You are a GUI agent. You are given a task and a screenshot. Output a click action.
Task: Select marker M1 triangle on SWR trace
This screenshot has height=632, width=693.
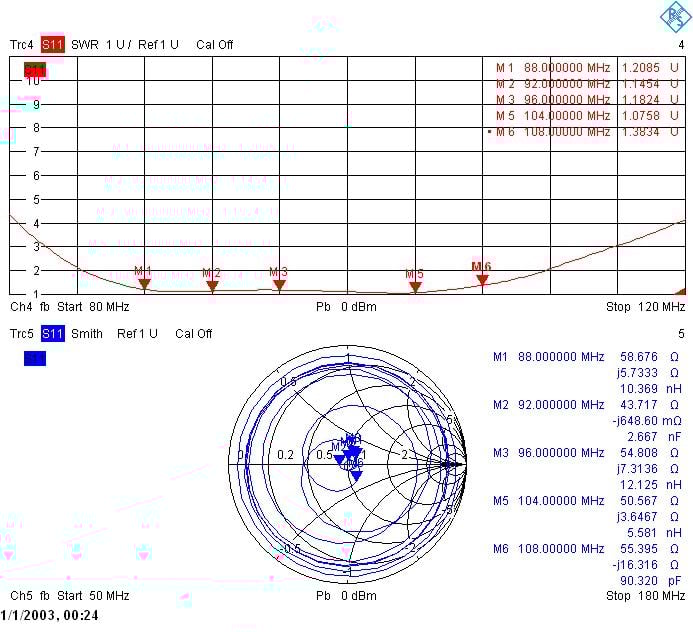pyautogui.click(x=144, y=284)
